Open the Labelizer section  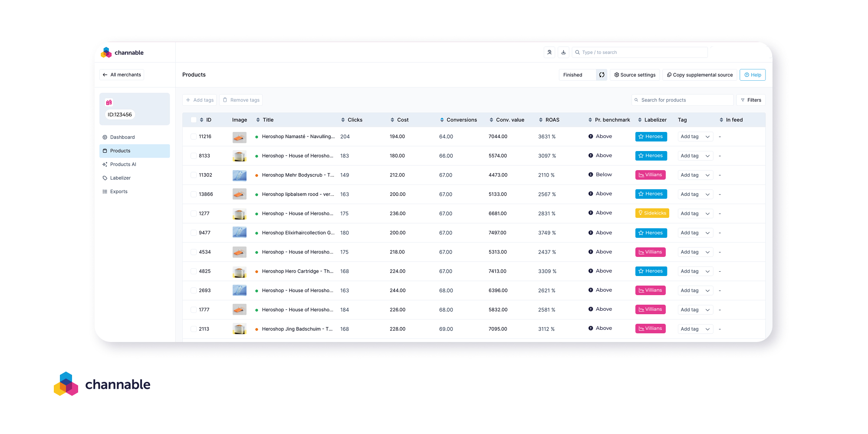[x=135, y=178]
